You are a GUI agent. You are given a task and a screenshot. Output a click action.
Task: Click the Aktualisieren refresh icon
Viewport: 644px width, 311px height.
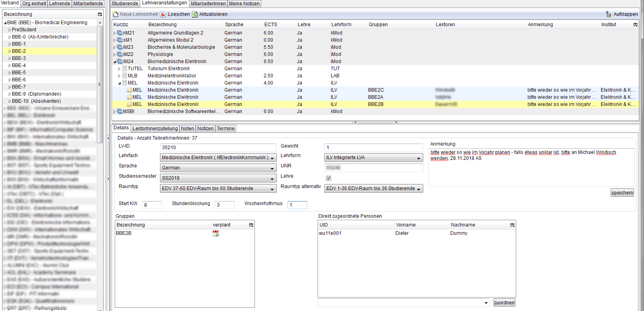point(195,14)
